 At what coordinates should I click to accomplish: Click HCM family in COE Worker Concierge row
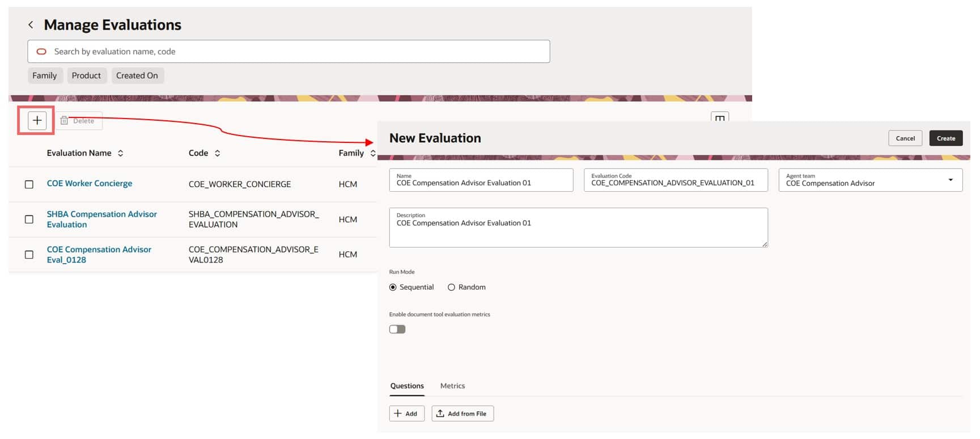(348, 184)
